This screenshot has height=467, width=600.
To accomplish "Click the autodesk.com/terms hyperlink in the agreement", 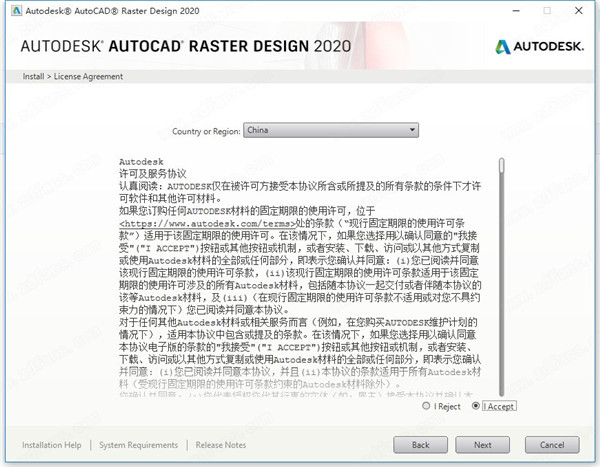I will point(208,224).
